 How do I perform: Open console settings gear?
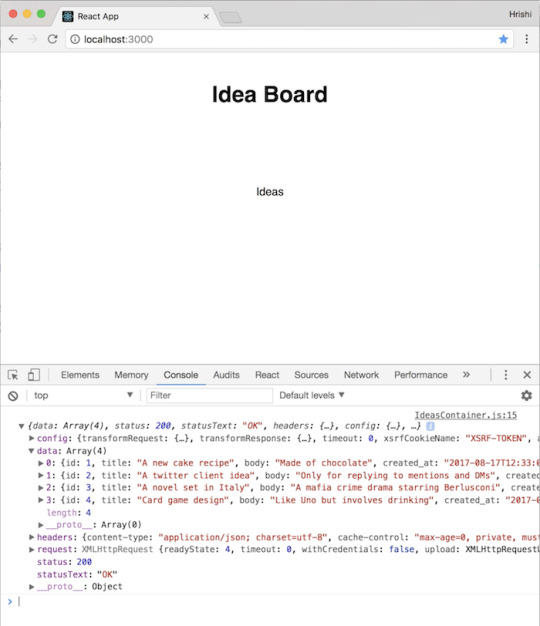click(x=526, y=395)
